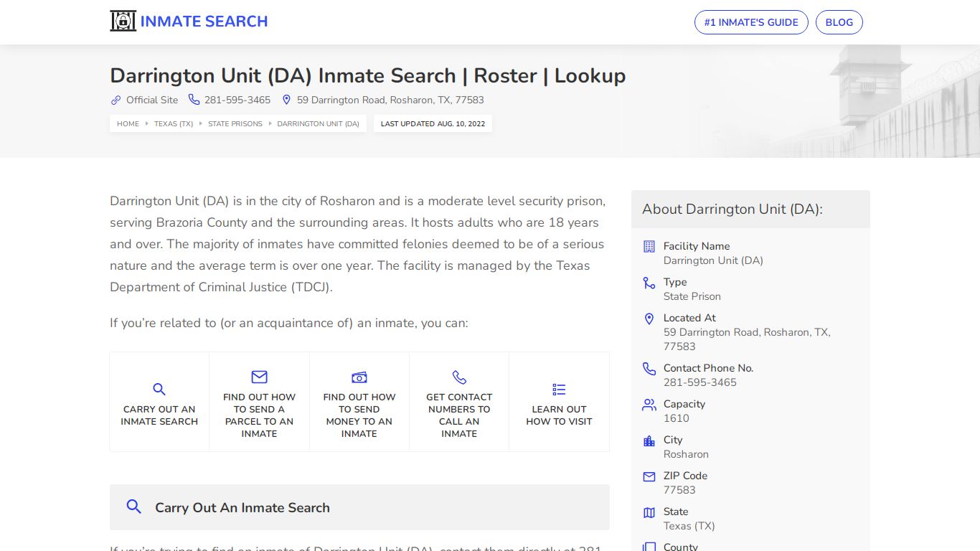Click the phone icon beside 281-595-3465 in header

(194, 100)
